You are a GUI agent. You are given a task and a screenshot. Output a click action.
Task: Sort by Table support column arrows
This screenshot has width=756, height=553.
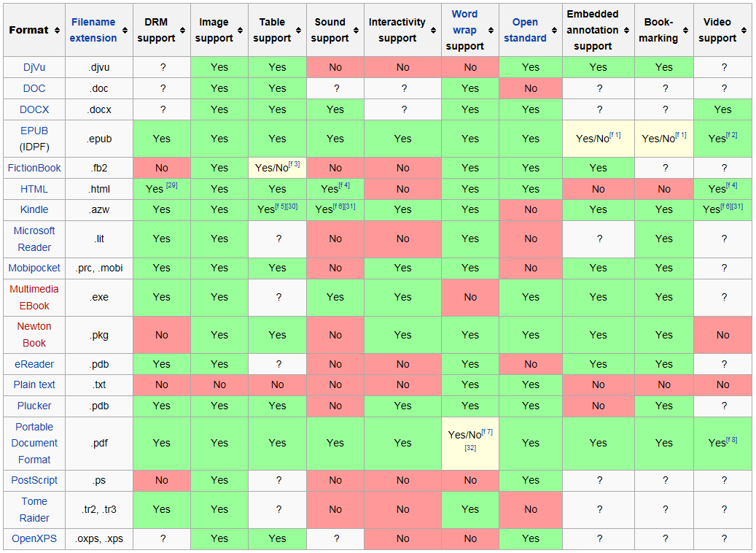(298, 30)
